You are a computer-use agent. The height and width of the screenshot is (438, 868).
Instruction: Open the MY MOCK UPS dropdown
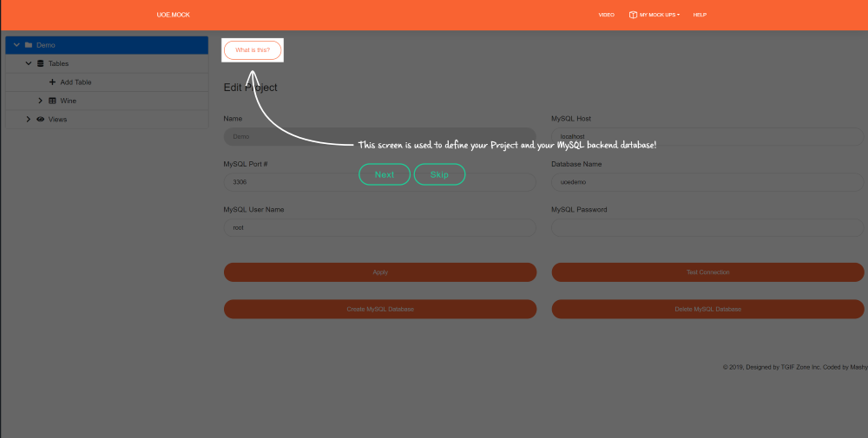coord(654,15)
